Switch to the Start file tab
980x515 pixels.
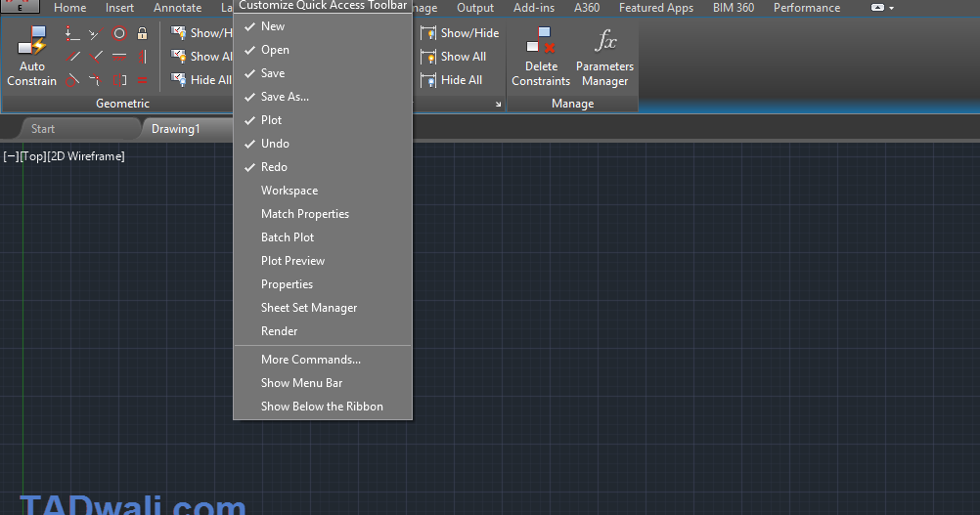tap(43, 129)
